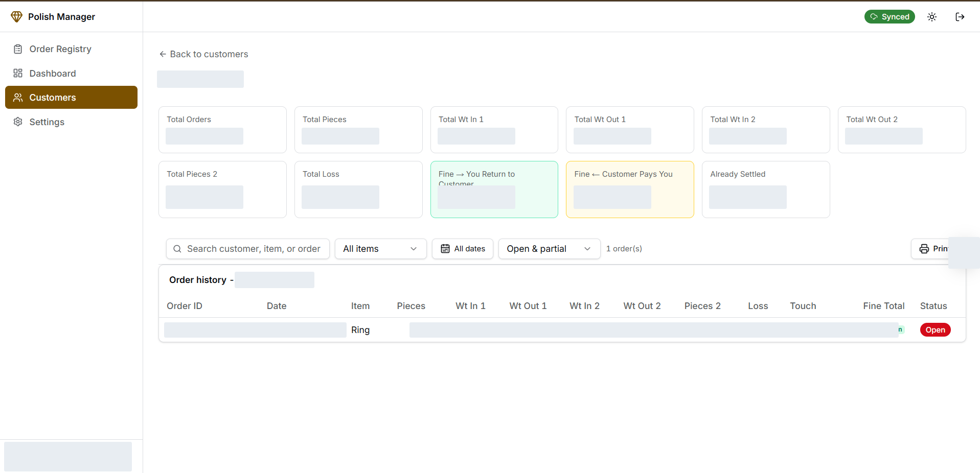Screen dimensions: 980x473
Task: Click the Already Settled card
Action: coord(766,190)
